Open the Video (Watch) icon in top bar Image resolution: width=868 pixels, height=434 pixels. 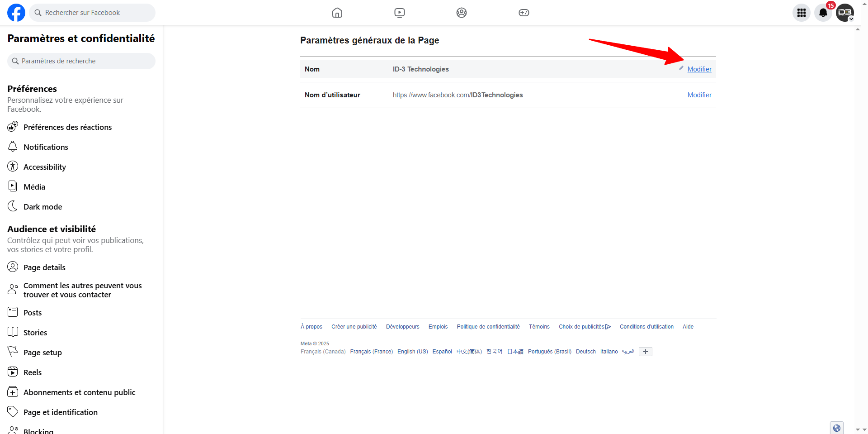coord(400,13)
